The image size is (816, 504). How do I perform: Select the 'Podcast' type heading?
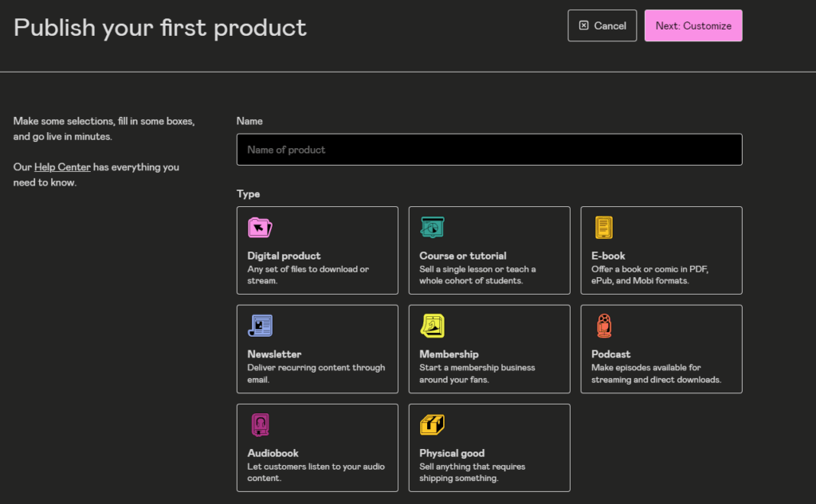pos(610,354)
